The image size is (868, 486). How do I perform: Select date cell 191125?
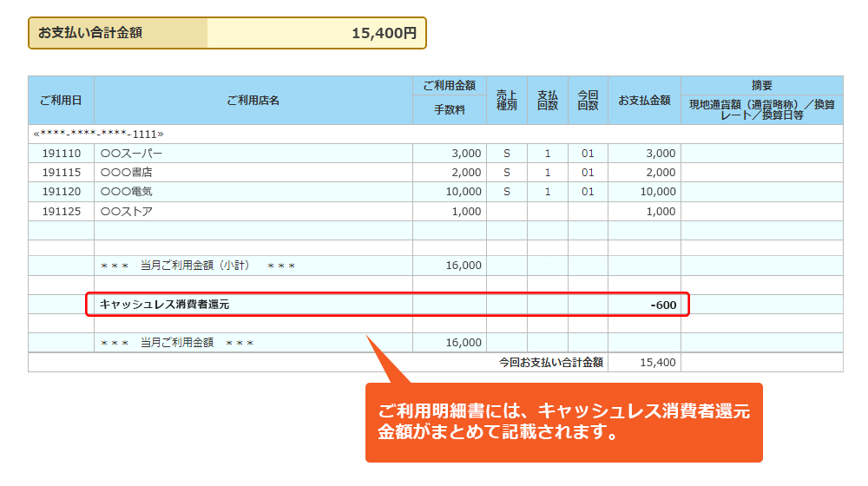(x=62, y=212)
